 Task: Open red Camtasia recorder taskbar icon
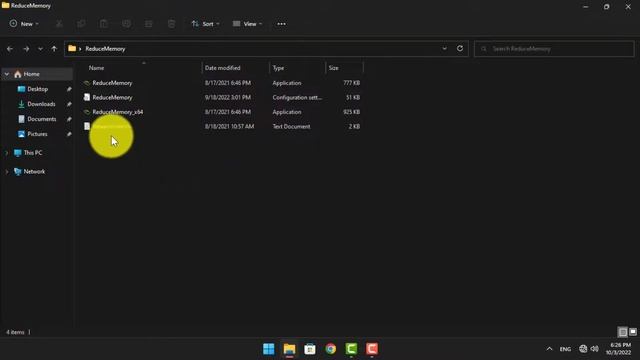(x=372, y=349)
